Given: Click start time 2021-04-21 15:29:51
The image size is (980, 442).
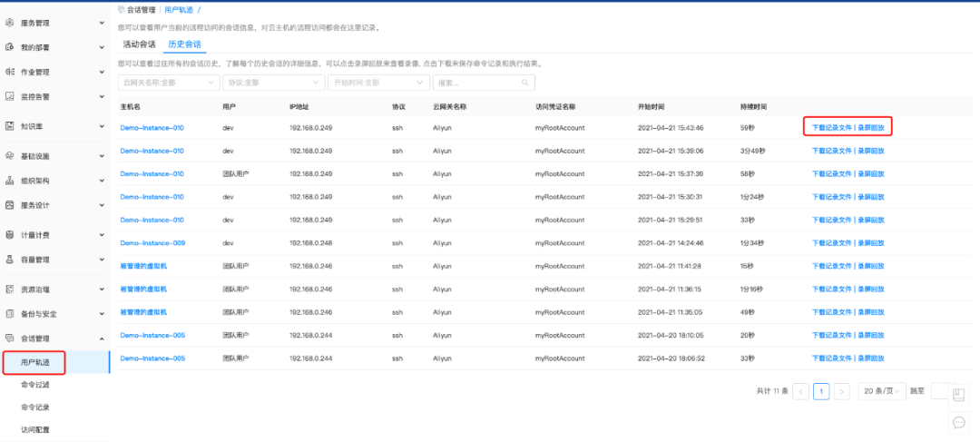Looking at the screenshot, I should [x=671, y=220].
